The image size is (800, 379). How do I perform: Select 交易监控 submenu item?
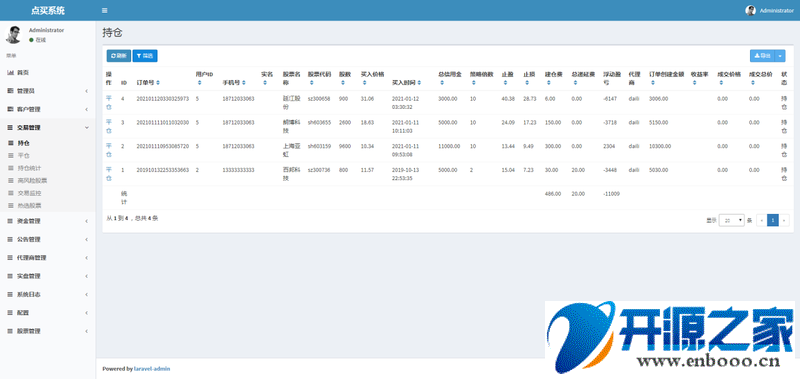pyautogui.click(x=47, y=193)
